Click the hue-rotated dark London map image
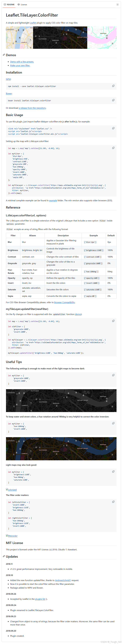Image resolution: width=122 pixels, height=644 pixels. (61, 449)
